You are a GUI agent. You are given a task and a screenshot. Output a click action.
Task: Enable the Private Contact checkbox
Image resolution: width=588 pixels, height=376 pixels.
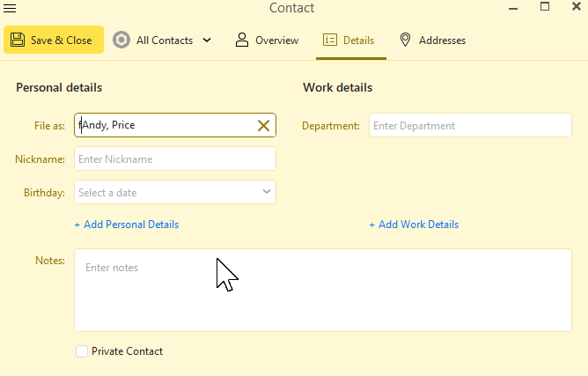click(x=82, y=351)
